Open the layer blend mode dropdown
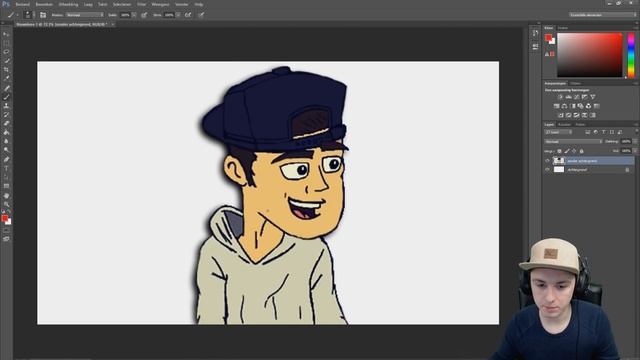The height and width of the screenshot is (360, 640). [573, 142]
